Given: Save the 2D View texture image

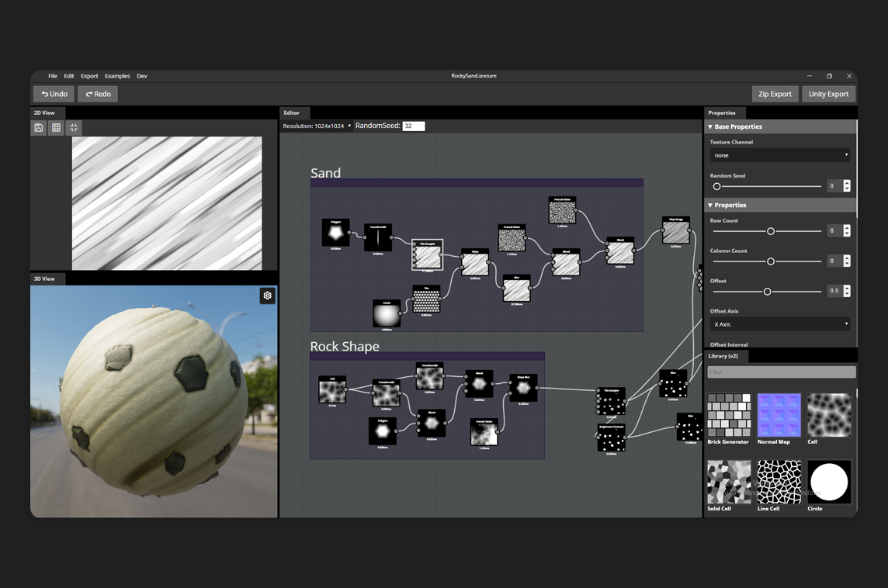Looking at the screenshot, I should pyautogui.click(x=39, y=127).
